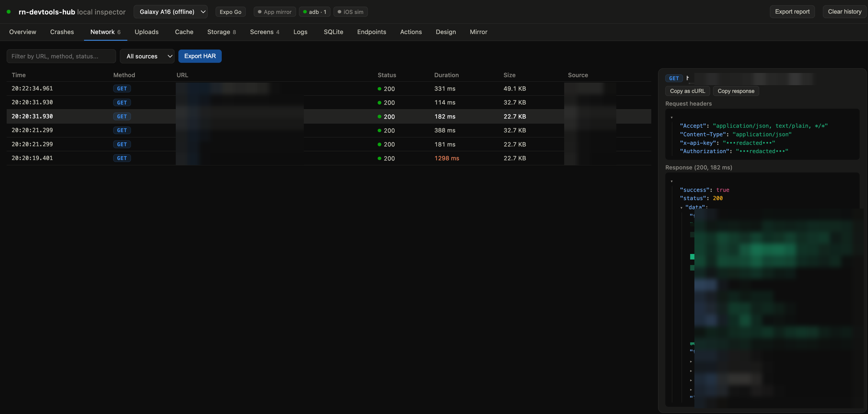Viewport: 868px width, 414px height.
Task: Click the "Authorization" header line
Action: 734,151
